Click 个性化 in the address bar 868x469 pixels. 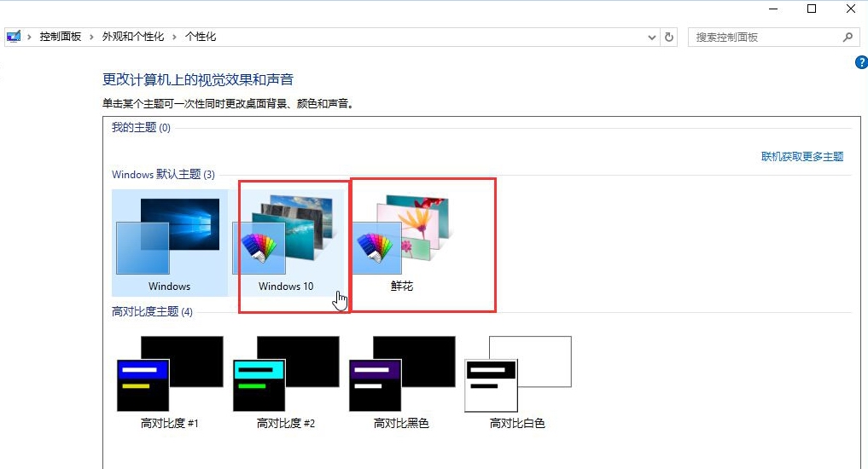tap(201, 37)
